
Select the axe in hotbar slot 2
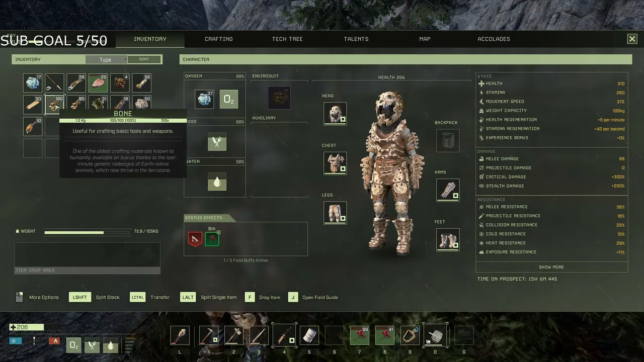234,335
